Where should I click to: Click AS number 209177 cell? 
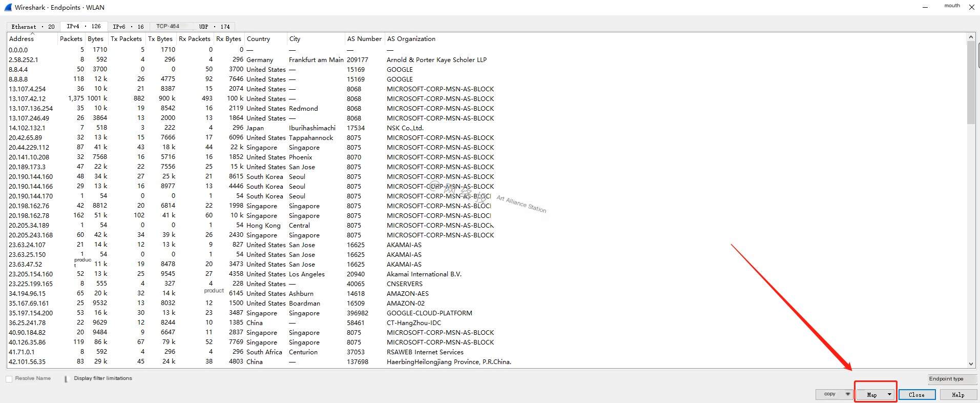(358, 60)
